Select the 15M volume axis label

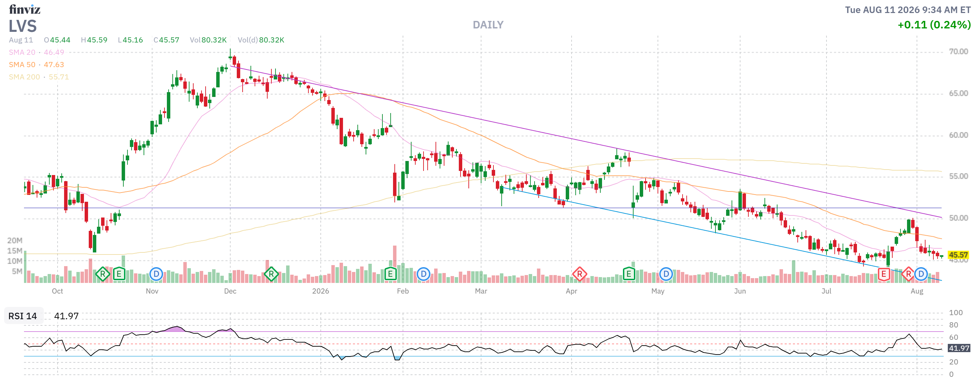coord(15,250)
